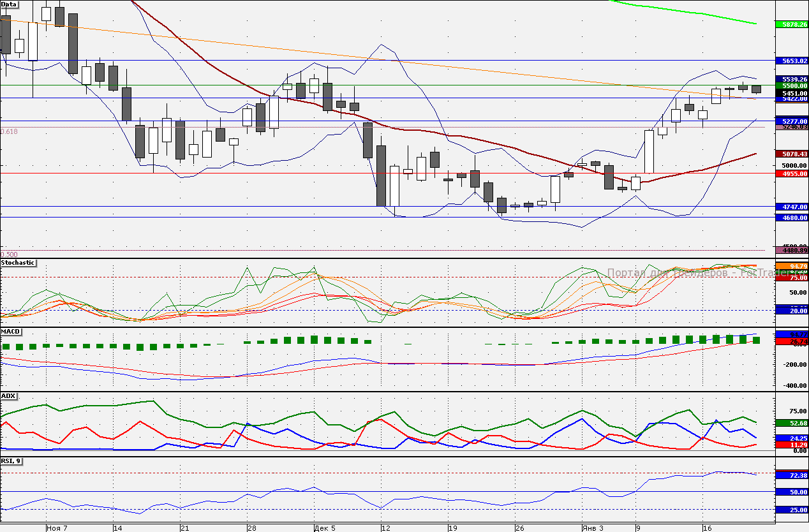Select the blue 5653.02 level label

(791, 61)
